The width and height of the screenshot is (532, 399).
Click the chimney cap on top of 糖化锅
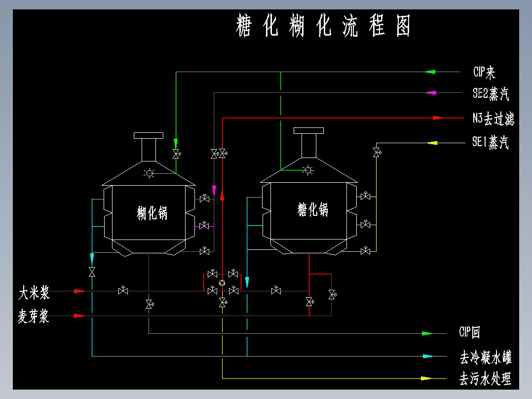tap(308, 131)
